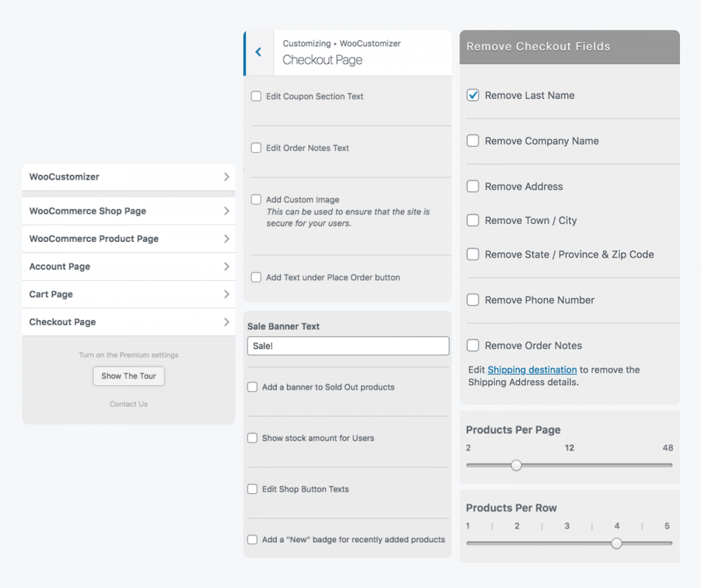Tick the Add Custom Image checkbox

click(256, 199)
